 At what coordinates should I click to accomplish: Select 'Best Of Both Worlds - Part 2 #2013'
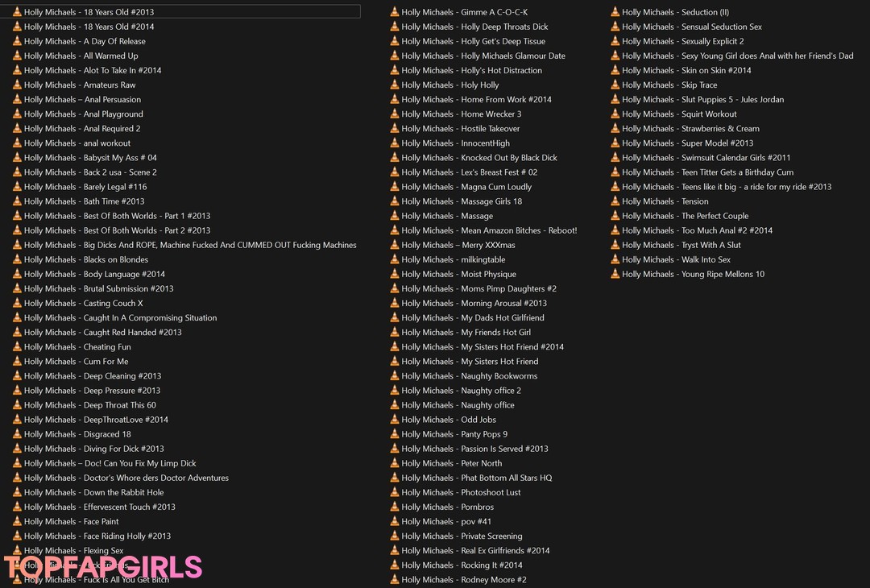(x=117, y=230)
